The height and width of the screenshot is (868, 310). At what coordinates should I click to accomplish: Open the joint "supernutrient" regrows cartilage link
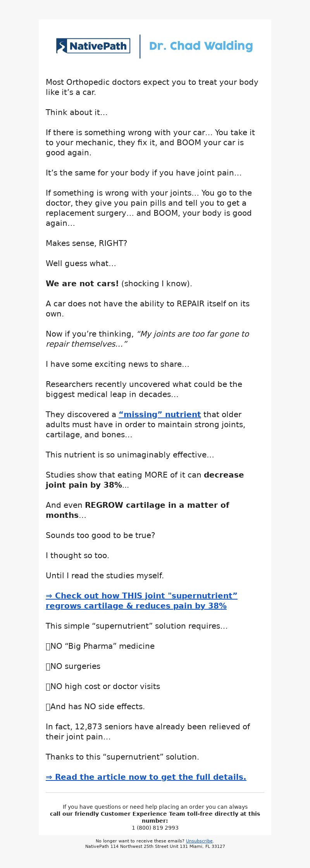[141, 601]
